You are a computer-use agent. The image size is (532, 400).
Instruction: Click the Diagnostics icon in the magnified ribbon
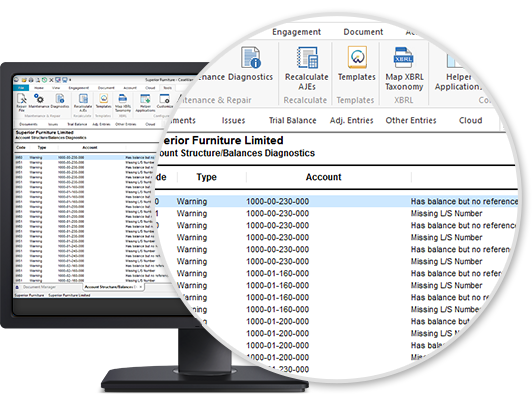click(x=250, y=57)
